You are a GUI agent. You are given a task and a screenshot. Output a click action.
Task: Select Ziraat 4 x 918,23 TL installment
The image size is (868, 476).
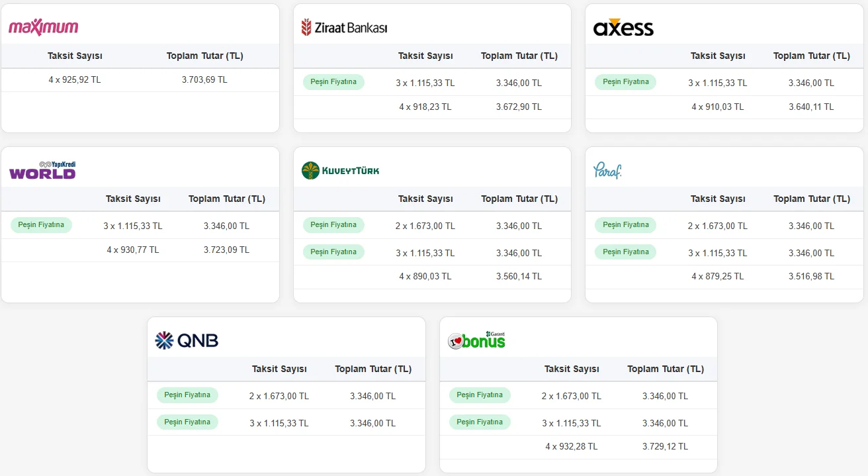(x=425, y=107)
